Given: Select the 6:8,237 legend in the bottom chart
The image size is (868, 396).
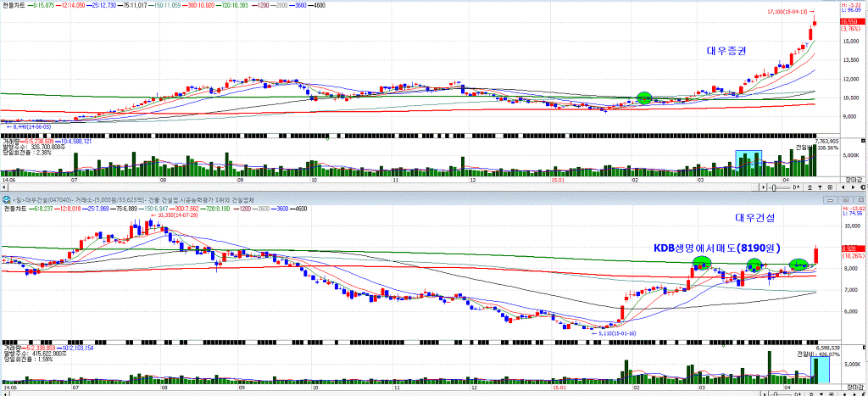Looking at the screenshot, I should [x=42, y=209].
